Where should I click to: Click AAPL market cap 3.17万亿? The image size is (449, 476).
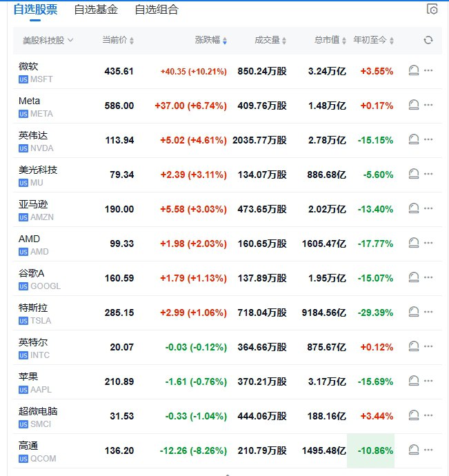pyautogui.click(x=327, y=381)
